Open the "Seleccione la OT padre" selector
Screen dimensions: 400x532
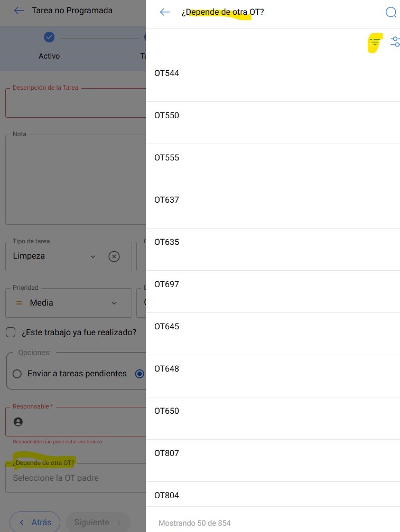pos(74,478)
